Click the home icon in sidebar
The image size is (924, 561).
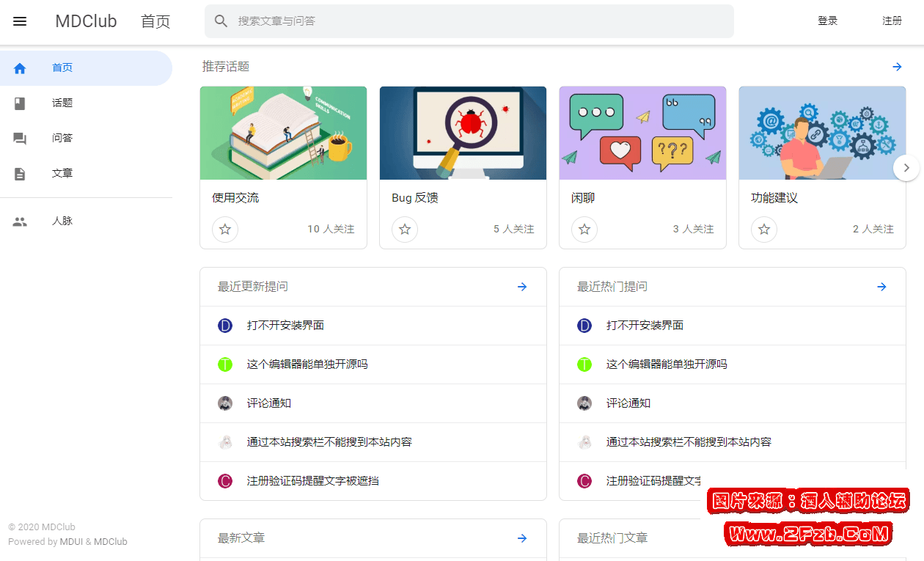[x=20, y=68]
